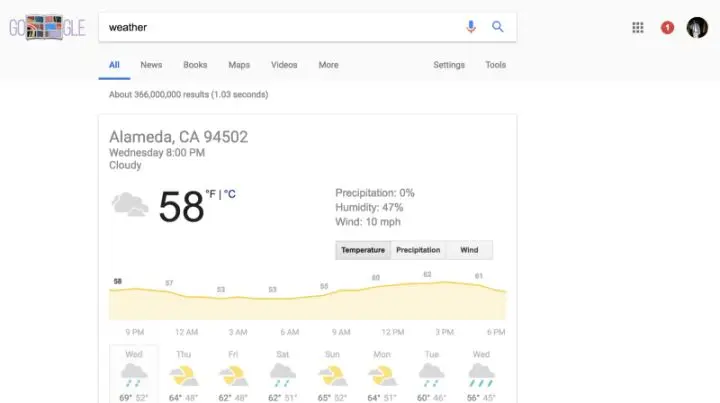
Task: Switch to the Maps tab
Action: [x=239, y=65]
